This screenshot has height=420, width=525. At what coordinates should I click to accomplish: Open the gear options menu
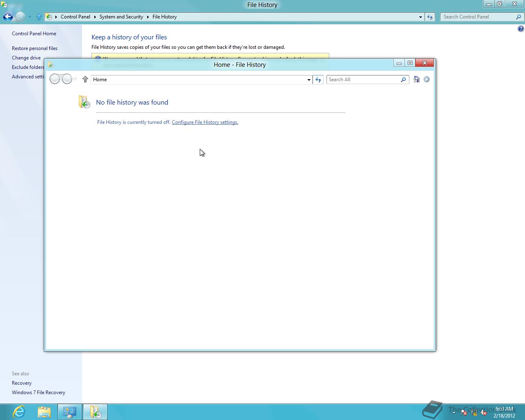[x=427, y=79]
